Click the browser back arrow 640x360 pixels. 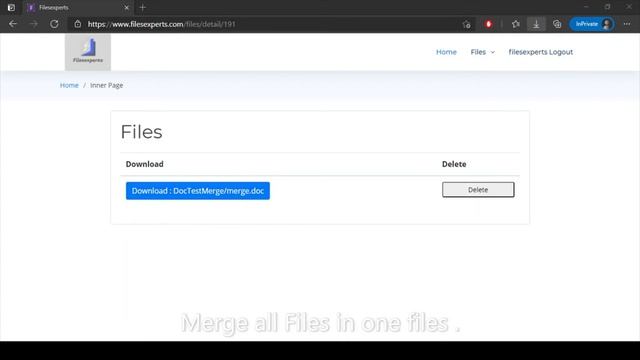pyautogui.click(x=13, y=24)
